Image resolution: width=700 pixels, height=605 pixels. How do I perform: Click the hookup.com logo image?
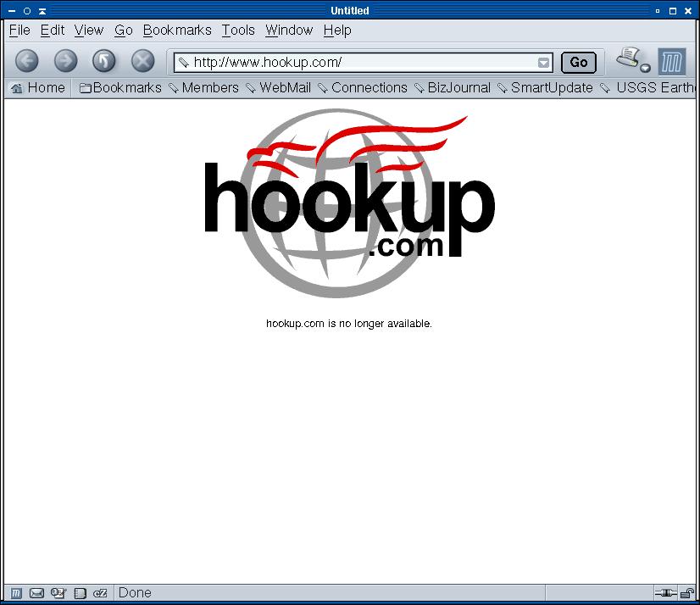pyautogui.click(x=349, y=203)
